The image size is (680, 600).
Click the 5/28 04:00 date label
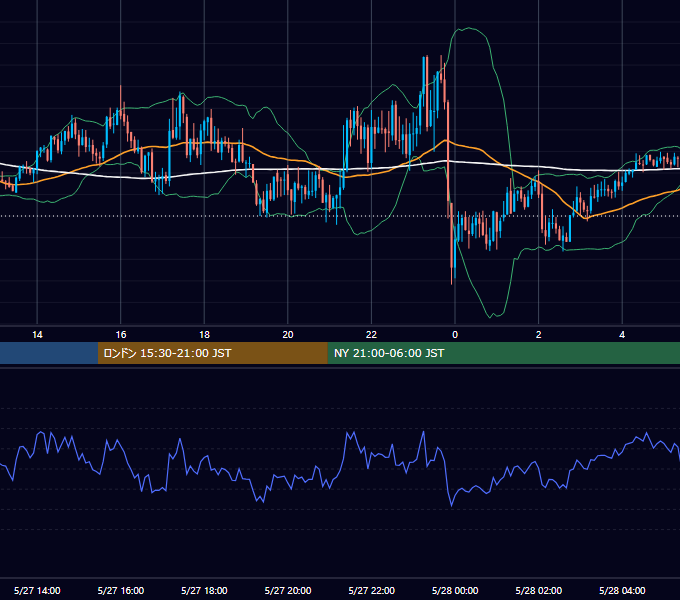(622, 590)
